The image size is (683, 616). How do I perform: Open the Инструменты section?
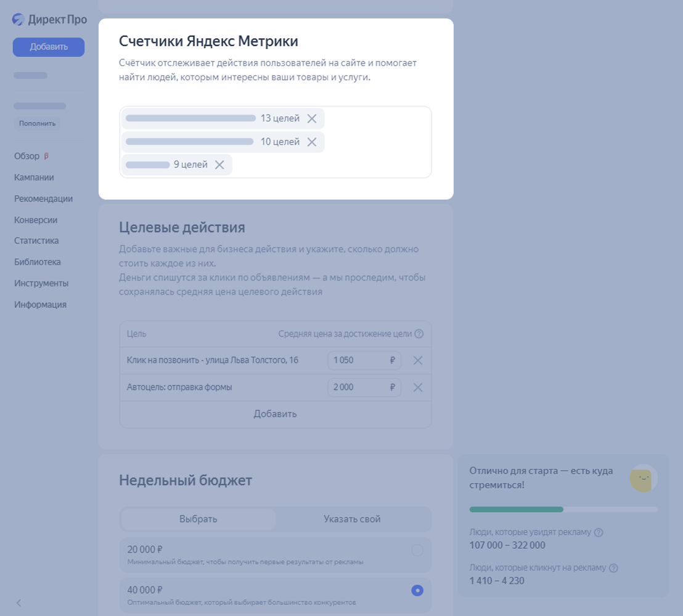41,283
